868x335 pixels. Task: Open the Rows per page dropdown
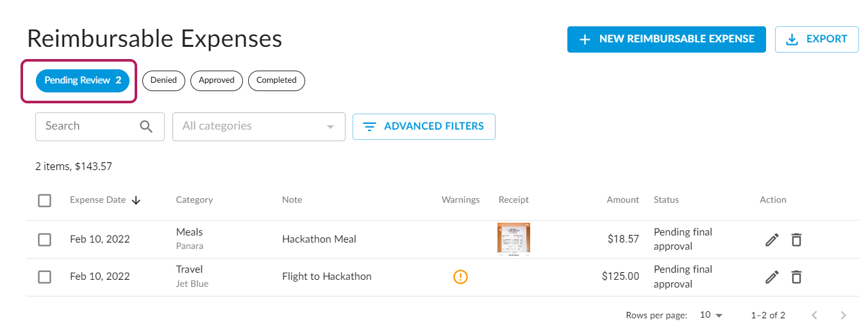click(x=711, y=315)
